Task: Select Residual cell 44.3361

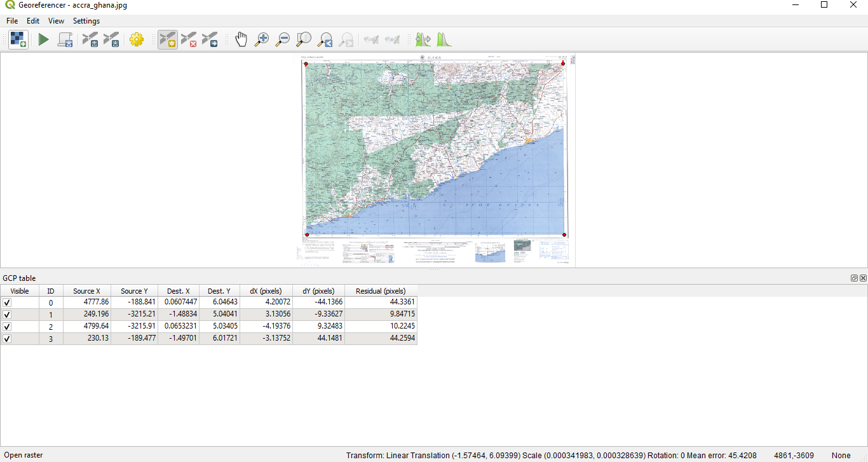Action: [381, 302]
